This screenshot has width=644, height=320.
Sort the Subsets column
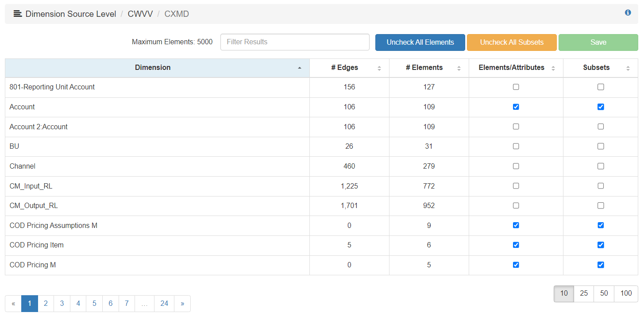pyautogui.click(x=601, y=68)
